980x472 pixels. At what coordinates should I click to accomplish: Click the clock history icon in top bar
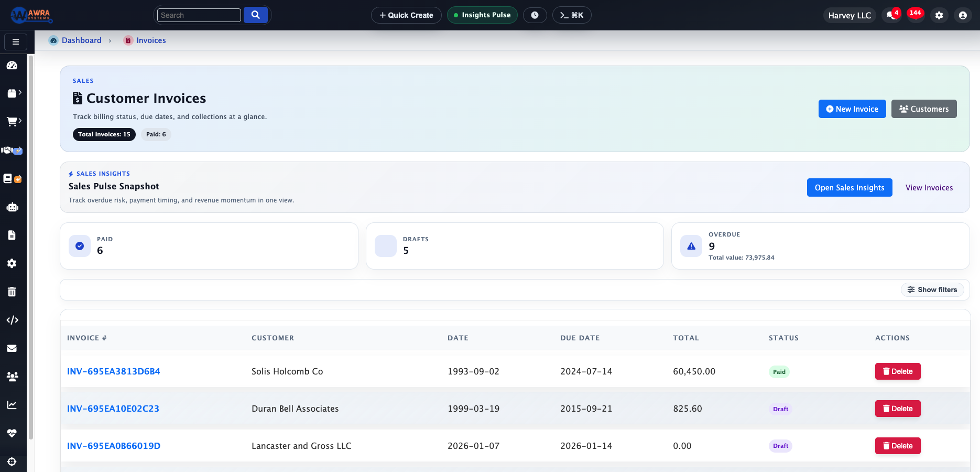click(535, 15)
